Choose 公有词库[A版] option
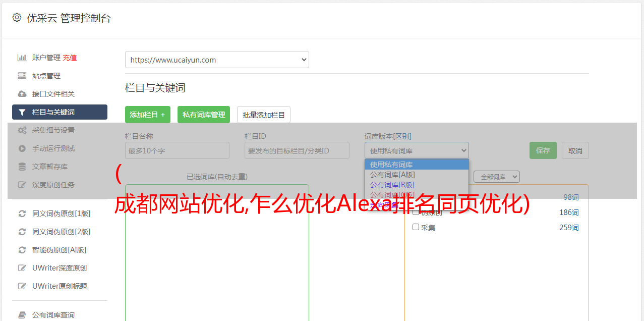 click(x=417, y=175)
